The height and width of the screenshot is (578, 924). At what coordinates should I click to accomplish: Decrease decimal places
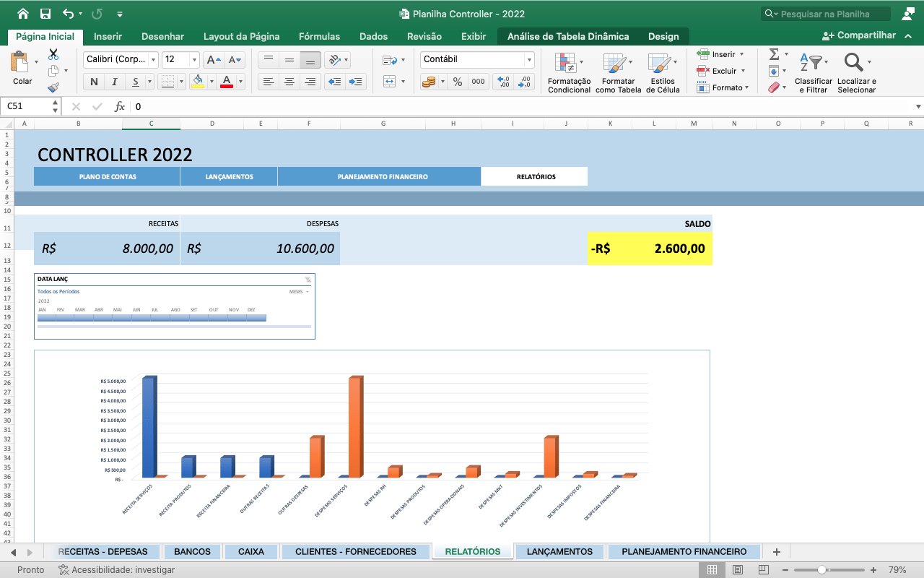tap(524, 82)
